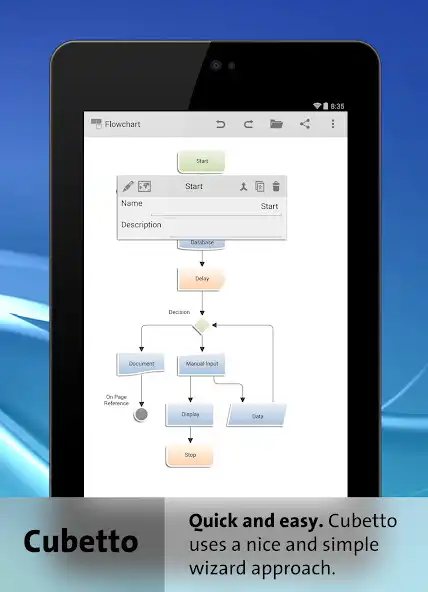Tap the branch connector icon in popup
428x592 pixels.
[x=243, y=187]
